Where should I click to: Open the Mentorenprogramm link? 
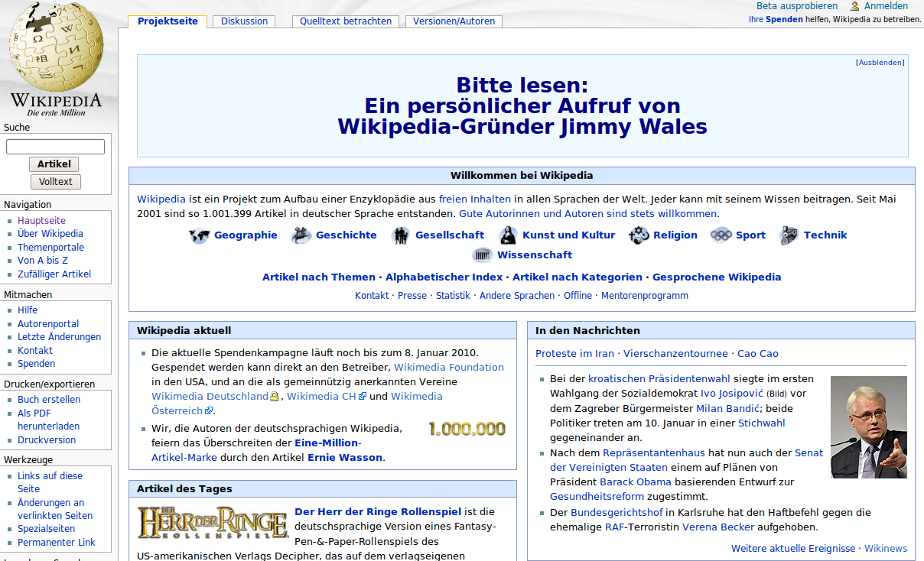(645, 296)
